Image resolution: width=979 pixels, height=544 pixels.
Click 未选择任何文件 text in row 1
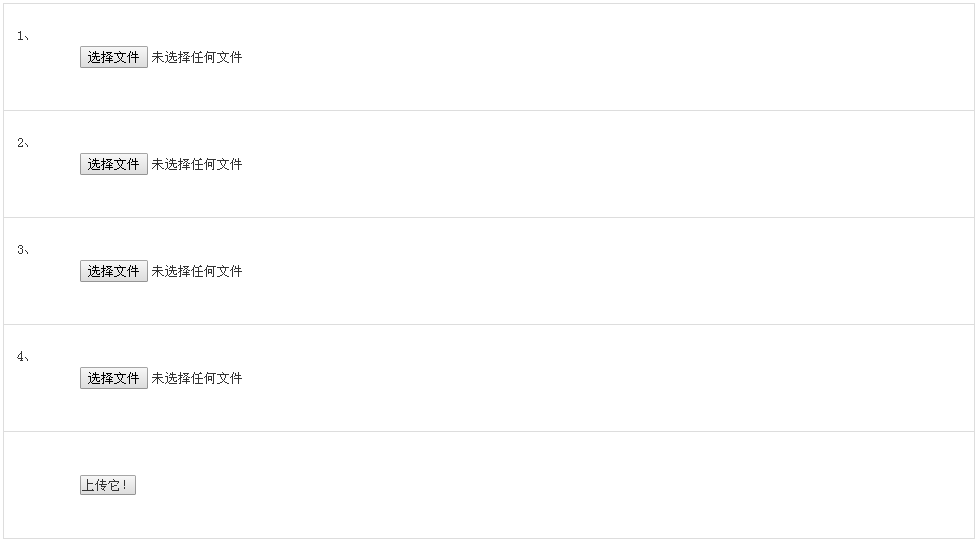pos(197,57)
